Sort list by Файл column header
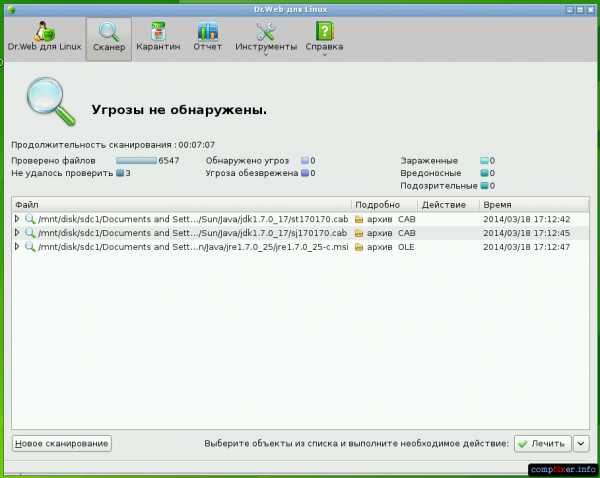The width and height of the screenshot is (600, 478). click(182, 205)
